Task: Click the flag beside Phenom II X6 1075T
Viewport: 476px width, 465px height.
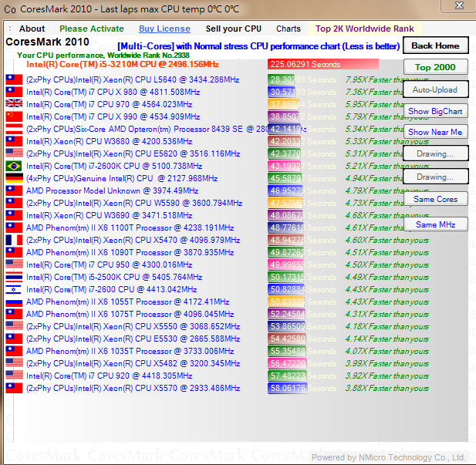Action: point(14,314)
